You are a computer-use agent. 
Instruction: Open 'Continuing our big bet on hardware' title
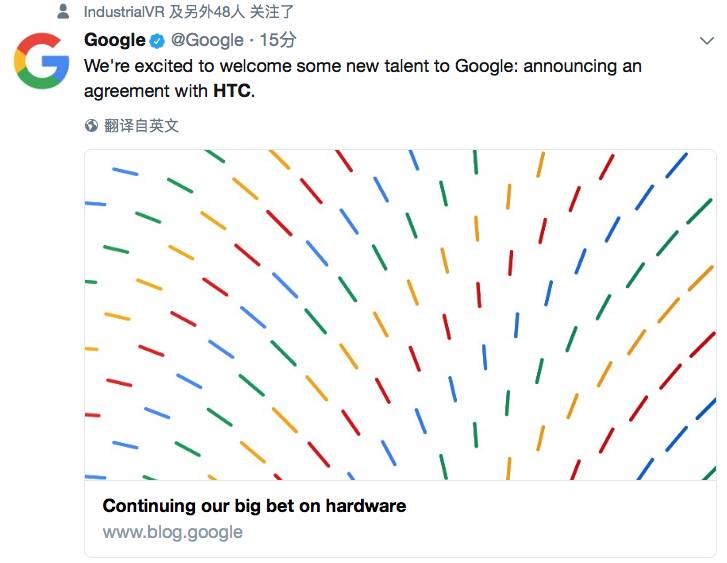254,506
